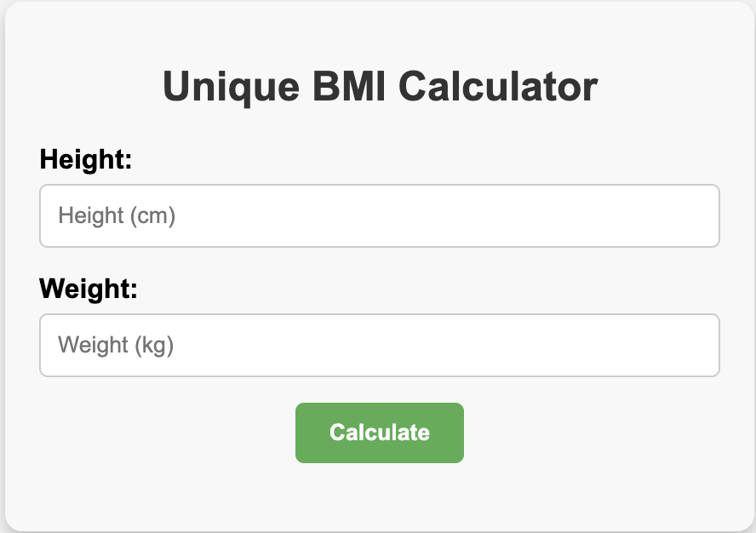This screenshot has height=533, width=756.
Task: Submit the form with Calculate
Action: coord(380,433)
